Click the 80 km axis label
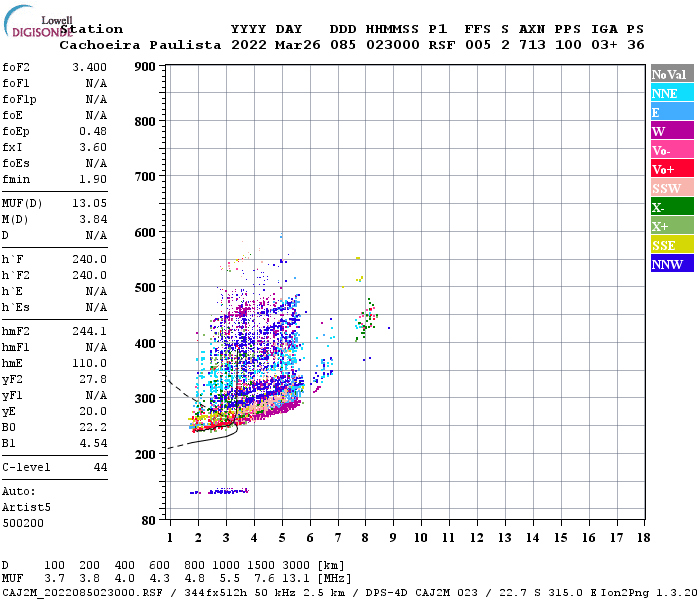The image size is (700, 600). tap(149, 521)
